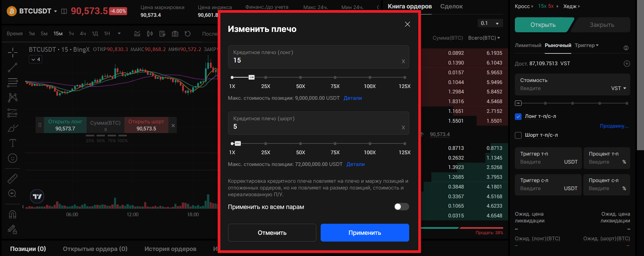The width and height of the screenshot is (644, 256).
Task: Open the emoji icons tool
Action: click(12, 158)
